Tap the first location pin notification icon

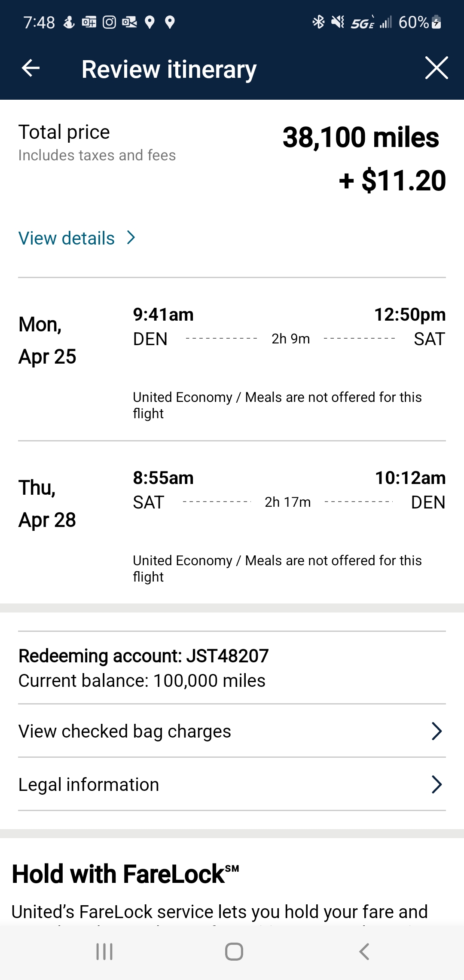150,22
